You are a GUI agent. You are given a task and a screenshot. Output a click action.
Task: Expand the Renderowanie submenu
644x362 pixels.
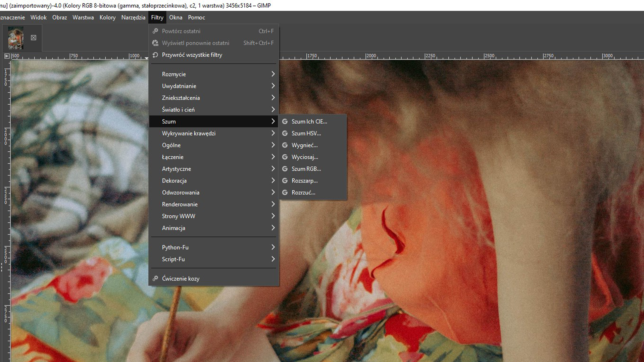click(x=214, y=204)
